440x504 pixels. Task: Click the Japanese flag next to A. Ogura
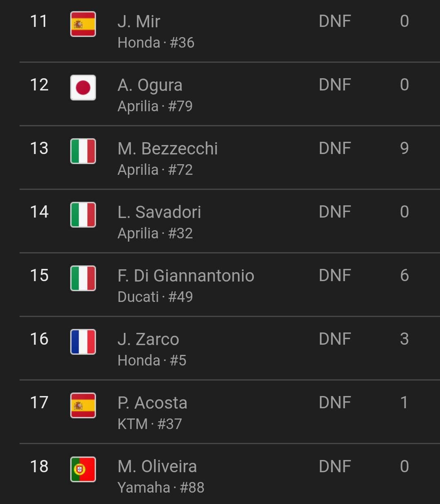(83, 88)
